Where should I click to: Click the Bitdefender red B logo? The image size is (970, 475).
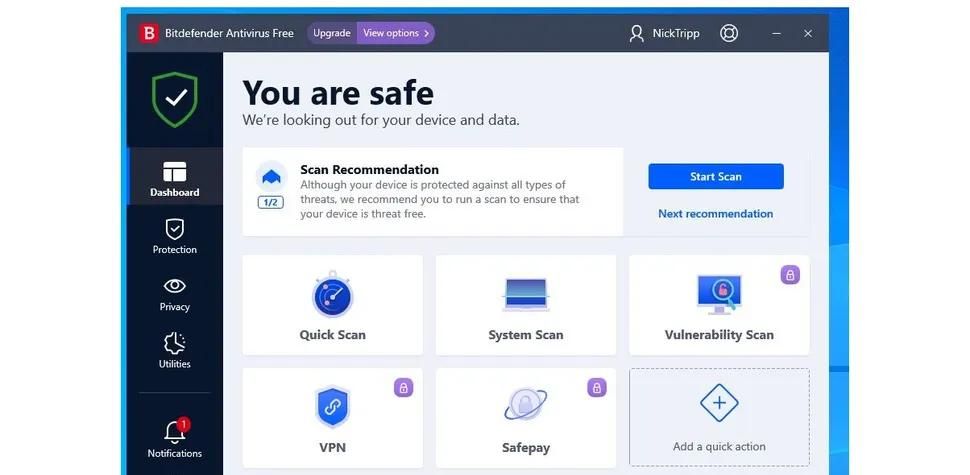148,33
